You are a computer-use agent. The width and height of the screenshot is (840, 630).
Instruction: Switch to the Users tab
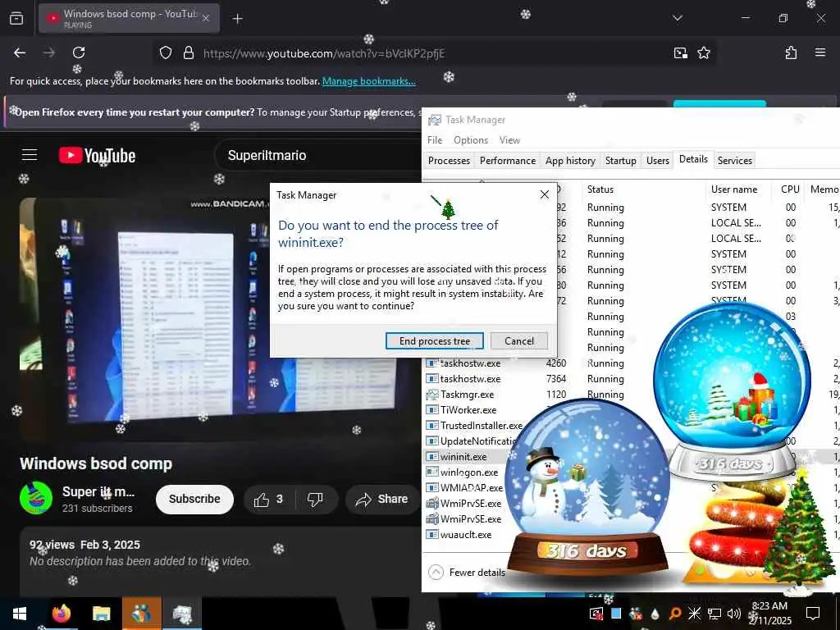pos(657,160)
